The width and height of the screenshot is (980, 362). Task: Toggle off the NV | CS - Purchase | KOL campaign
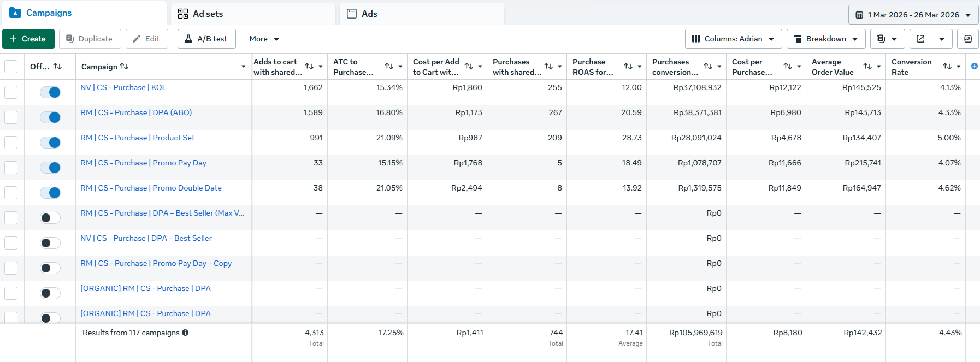(50, 92)
